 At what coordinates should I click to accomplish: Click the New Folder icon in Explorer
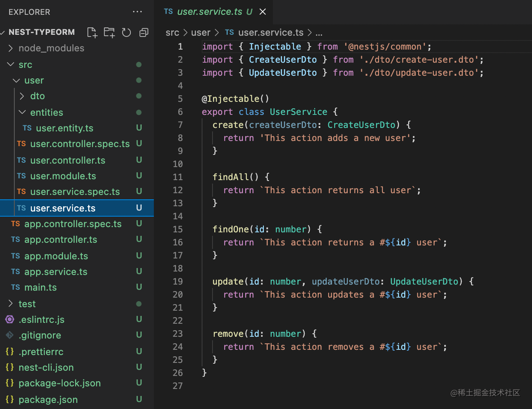[x=109, y=32]
